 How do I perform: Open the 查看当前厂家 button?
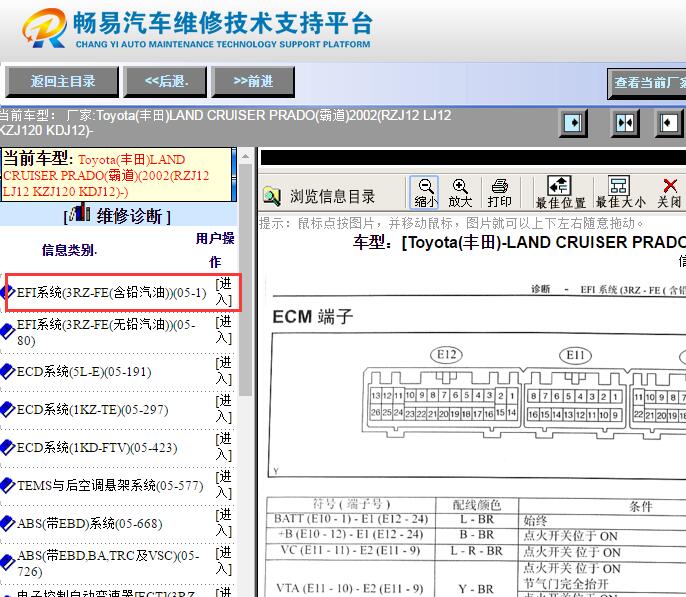(647, 83)
